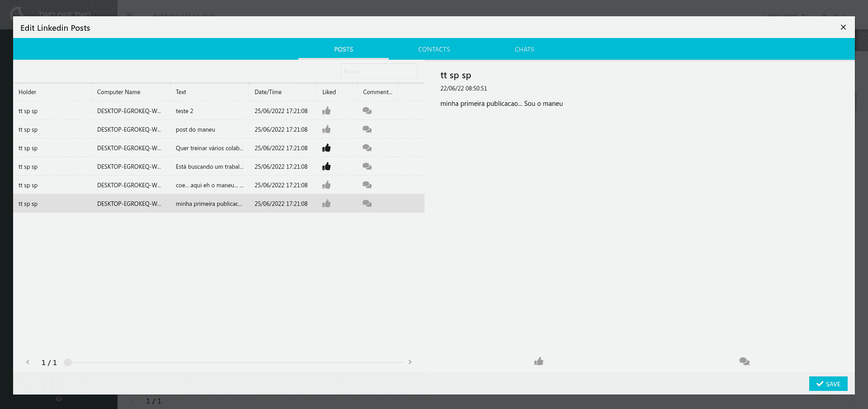Select the 'minha primeira publicac...' post text
Screen dimensions: 868x409
[209, 204]
